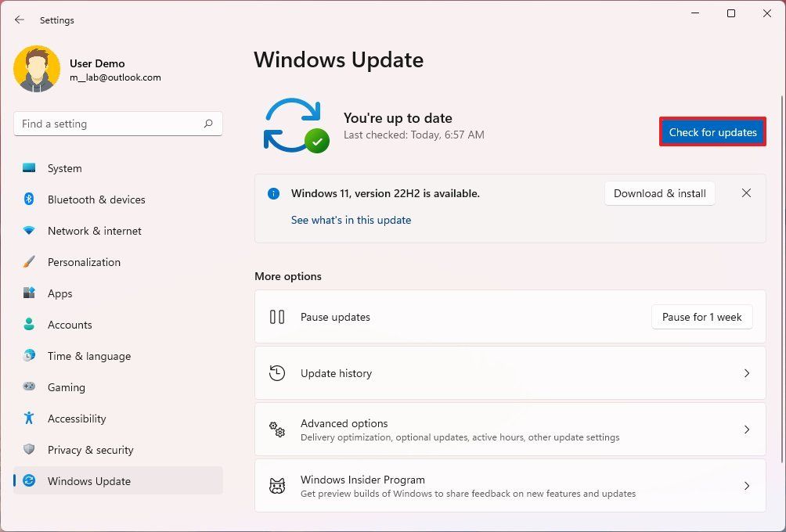
Task: Expand the Update history row chevron
Action: pos(746,373)
